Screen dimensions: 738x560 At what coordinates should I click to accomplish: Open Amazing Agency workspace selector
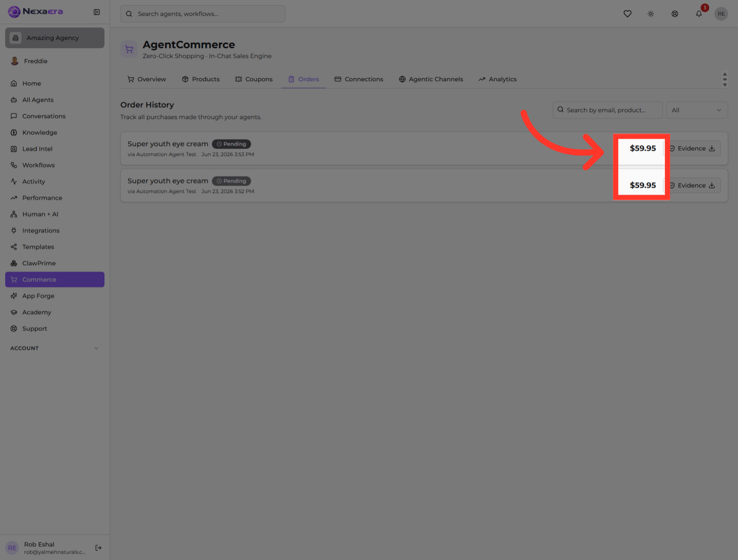click(55, 38)
